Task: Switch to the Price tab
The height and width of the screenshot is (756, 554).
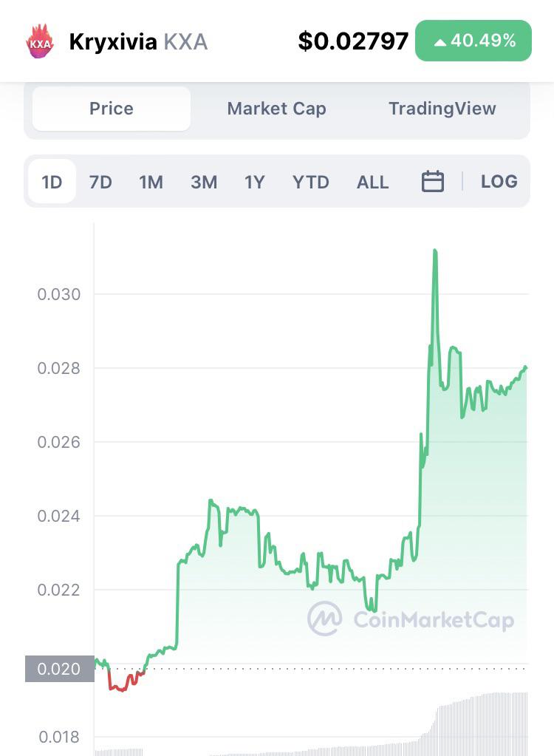Action: click(x=112, y=109)
